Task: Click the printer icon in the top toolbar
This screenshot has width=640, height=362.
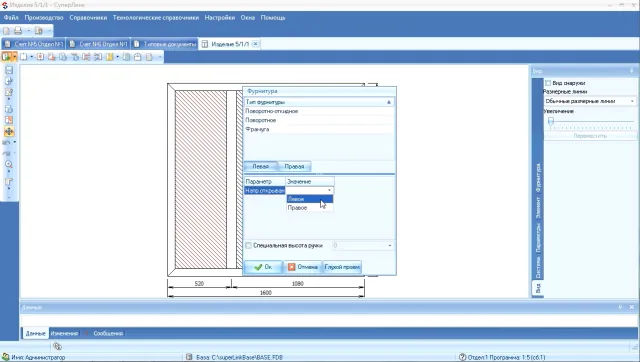Action: point(18,31)
